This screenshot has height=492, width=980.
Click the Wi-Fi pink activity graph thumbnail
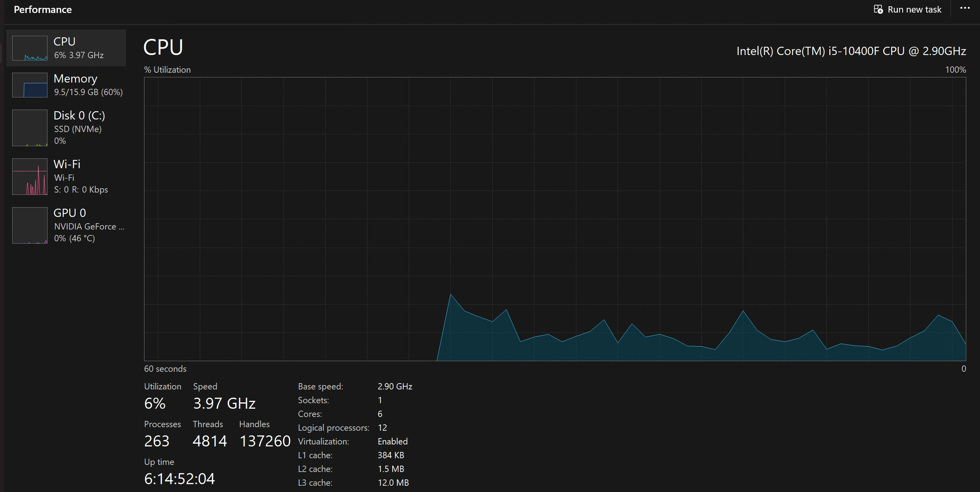click(30, 176)
